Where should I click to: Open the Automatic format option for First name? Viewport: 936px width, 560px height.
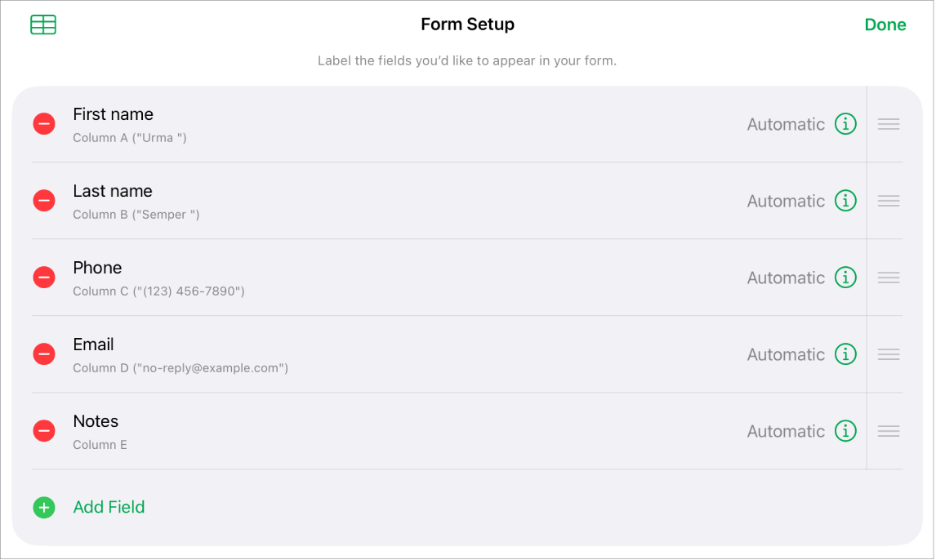[786, 123]
